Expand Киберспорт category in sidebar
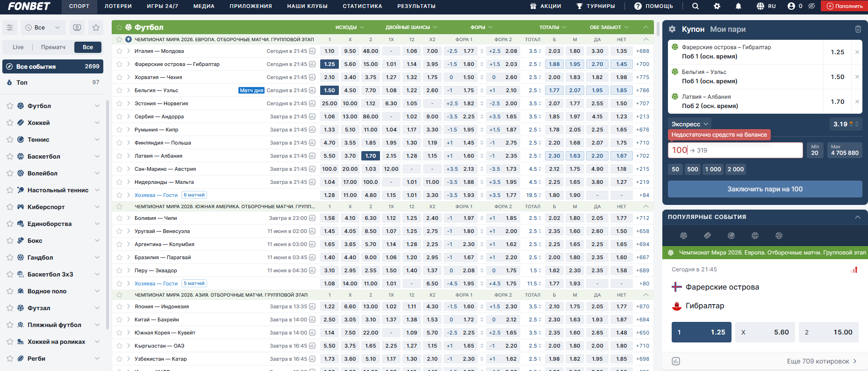Image resolution: width=868 pixels, height=371 pixels. tap(97, 207)
